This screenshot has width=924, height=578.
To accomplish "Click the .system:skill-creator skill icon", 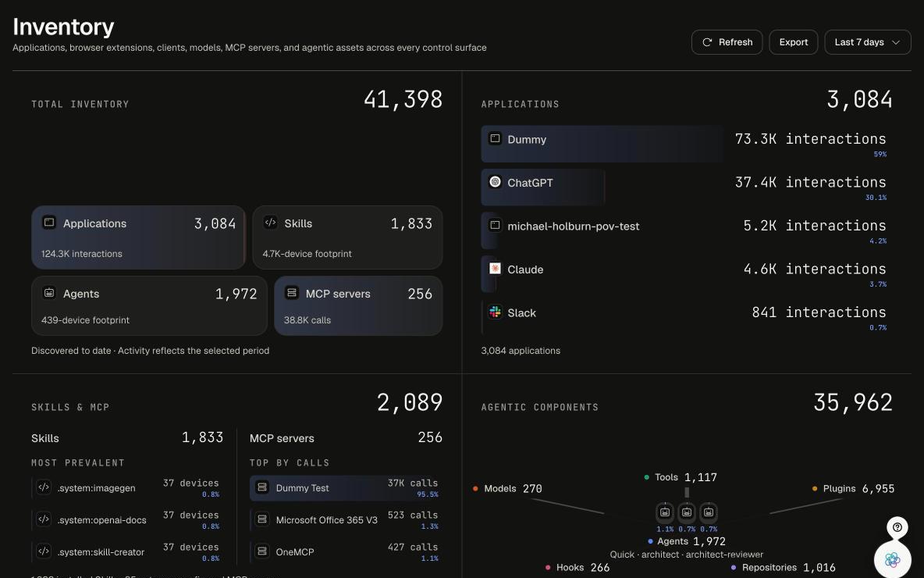I will click(x=44, y=551).
